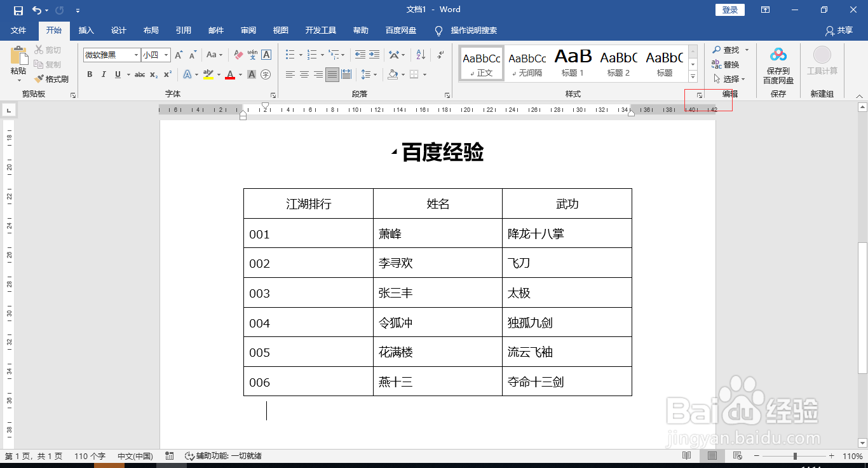This screenshot has width=868, height=468.
Task: Switch to the 插入 ribbon tab
Action: (x=86, y=30)
